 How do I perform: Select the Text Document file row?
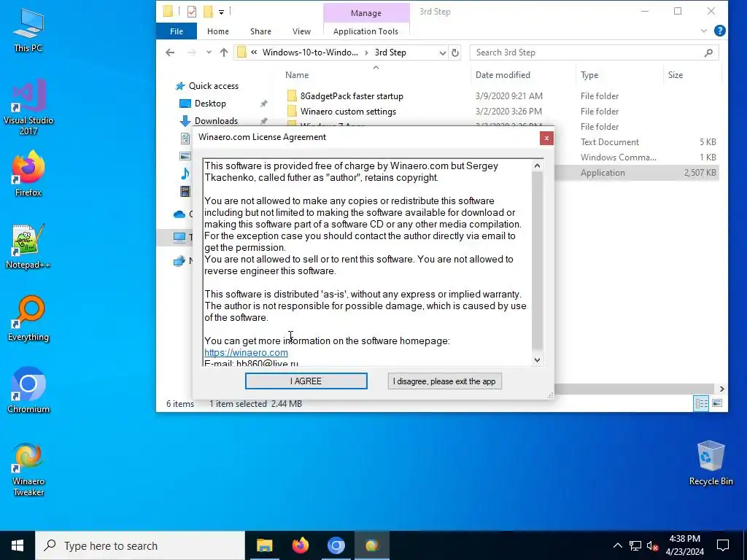pyautogui.click(x=637, y=142)
